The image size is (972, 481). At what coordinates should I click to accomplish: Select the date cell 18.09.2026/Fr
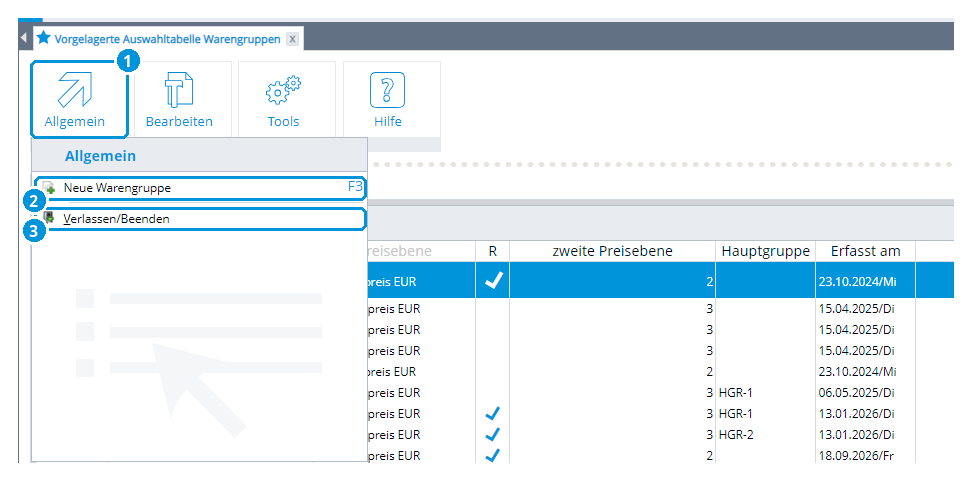tap(865, 456)
